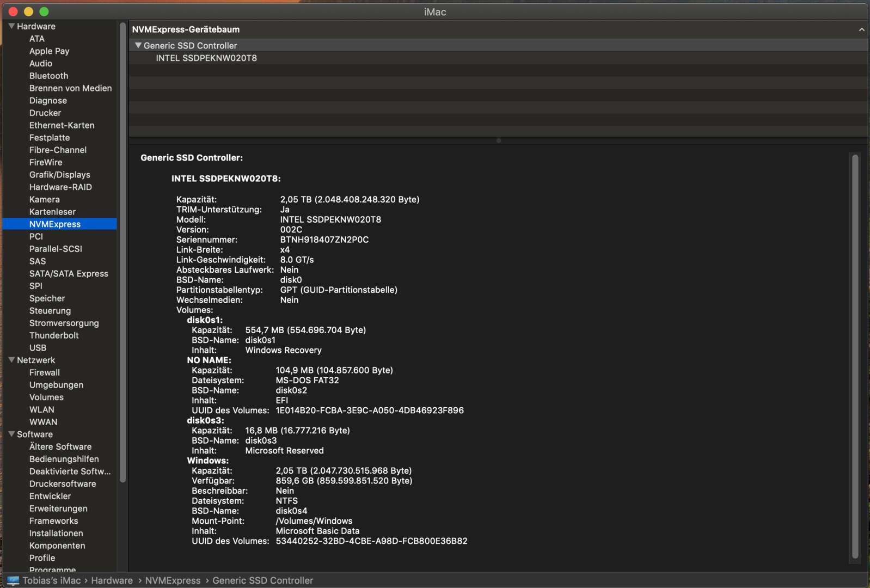The width and height of the screenshot is (870, 588).
Task: Open Grafik/Displays hardware entry
Action: [x=59, y=175]
